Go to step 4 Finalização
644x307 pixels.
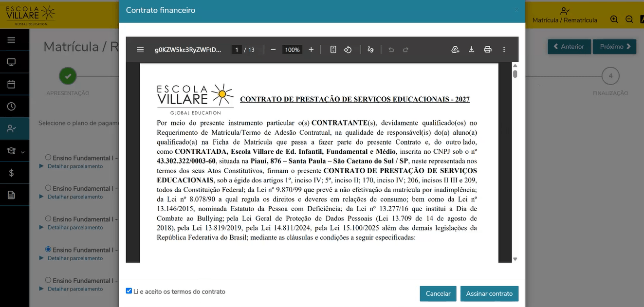pyautogui.click(x=610, y=76)
